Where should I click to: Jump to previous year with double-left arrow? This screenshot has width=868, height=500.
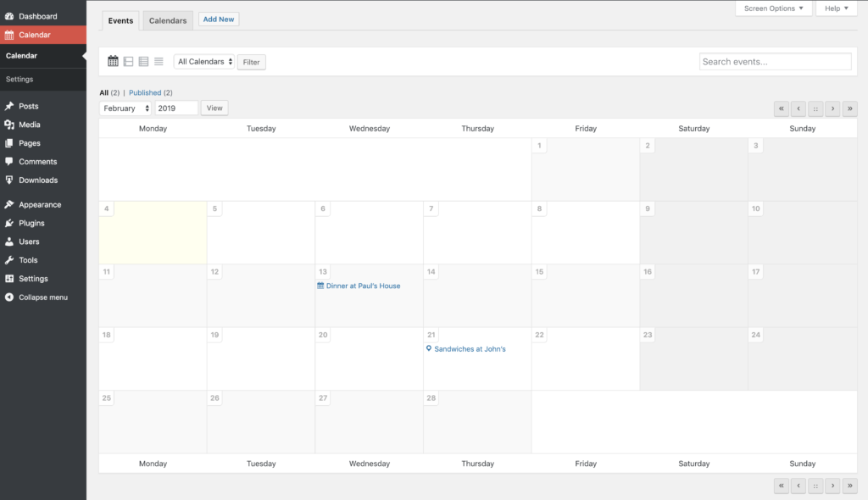click(x=781, y=108)
